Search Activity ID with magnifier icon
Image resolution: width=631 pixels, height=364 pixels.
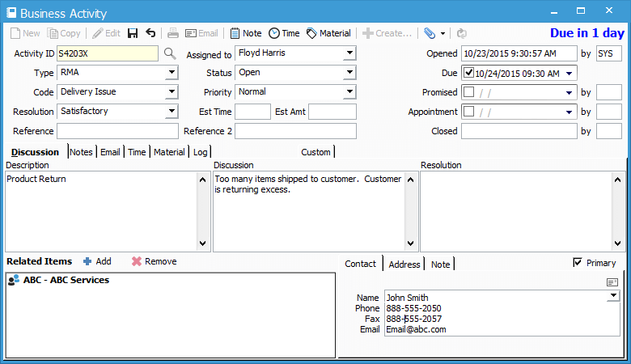click(170, 53)
